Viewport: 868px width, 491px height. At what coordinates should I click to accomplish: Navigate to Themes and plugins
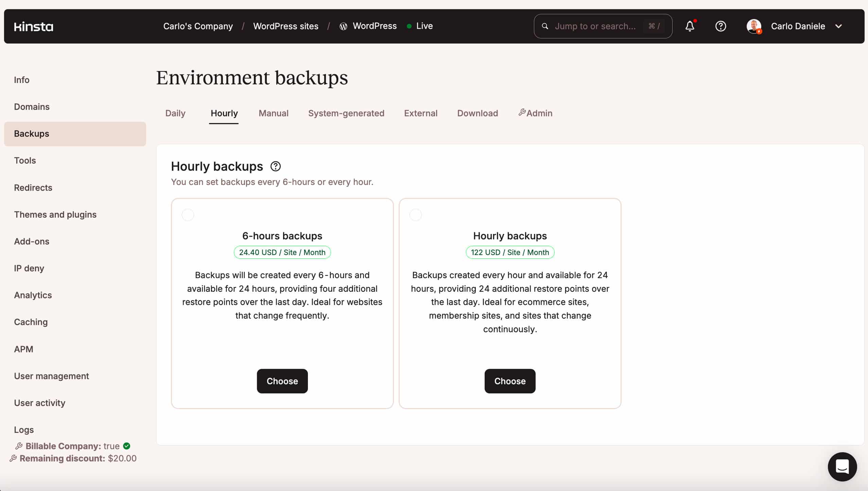point(55,215)
